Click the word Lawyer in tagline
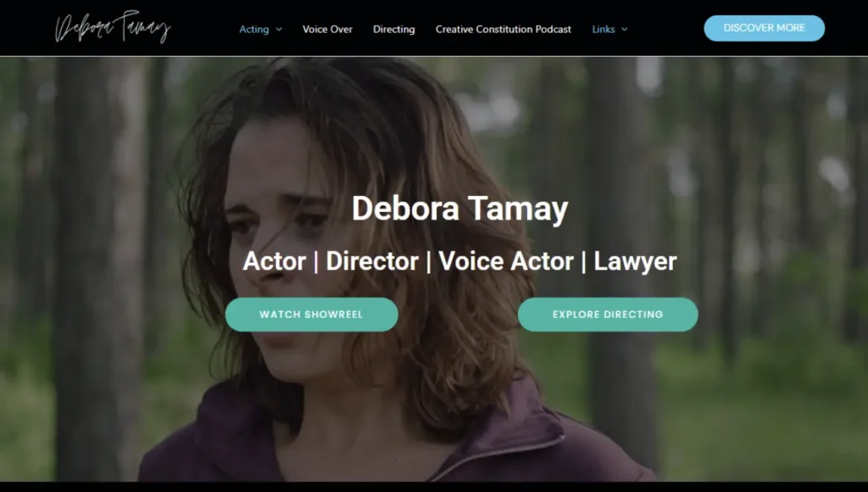Viewport: 868px width, 492px height. tap(635, 261)
